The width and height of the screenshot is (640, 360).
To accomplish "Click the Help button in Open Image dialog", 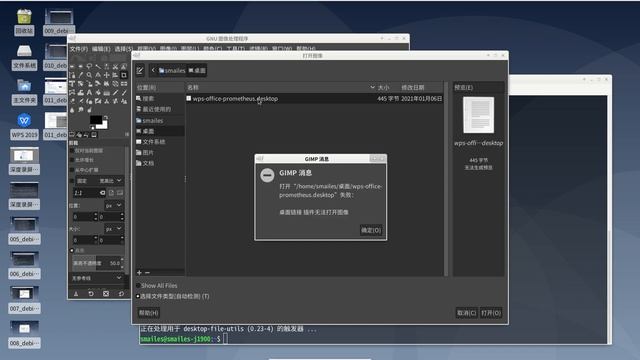I will tap(148, 313).
